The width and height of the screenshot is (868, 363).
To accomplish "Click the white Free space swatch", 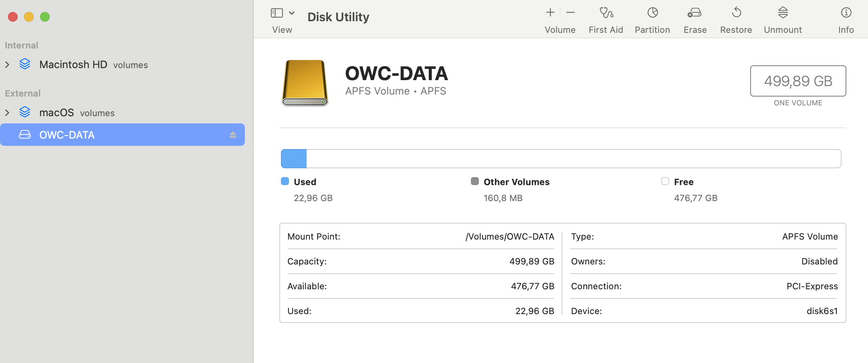I will tap(665, 181).
